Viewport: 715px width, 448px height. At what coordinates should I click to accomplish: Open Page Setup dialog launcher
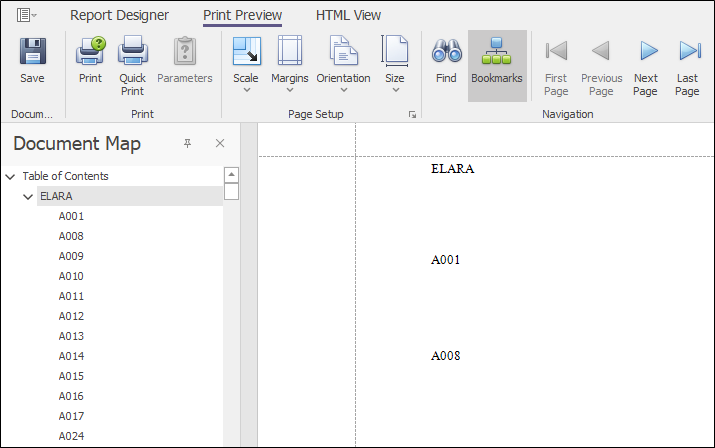click(412, 115)
